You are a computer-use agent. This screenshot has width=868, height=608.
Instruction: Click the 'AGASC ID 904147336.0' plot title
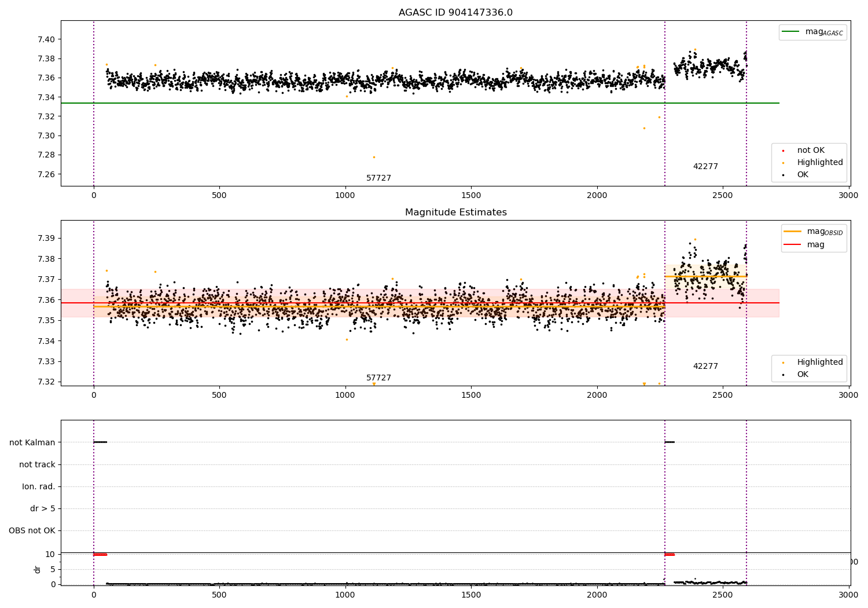coord(455,13)
